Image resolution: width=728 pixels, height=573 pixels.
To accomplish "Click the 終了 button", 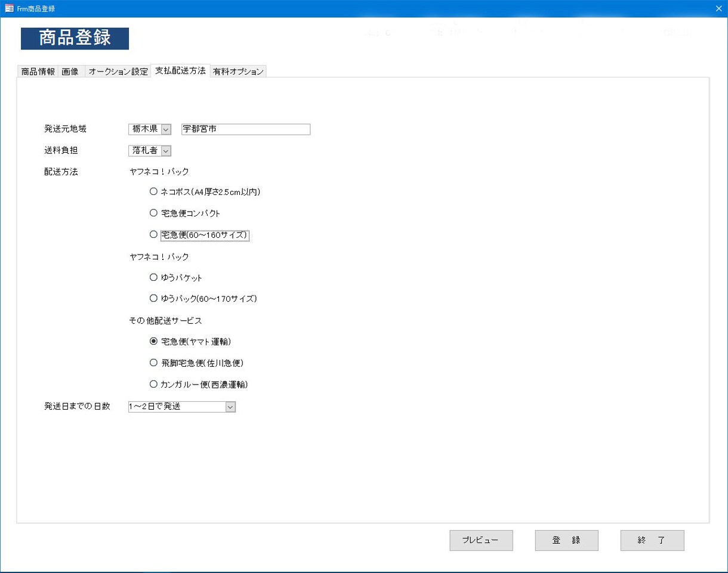I will (652, 540).
